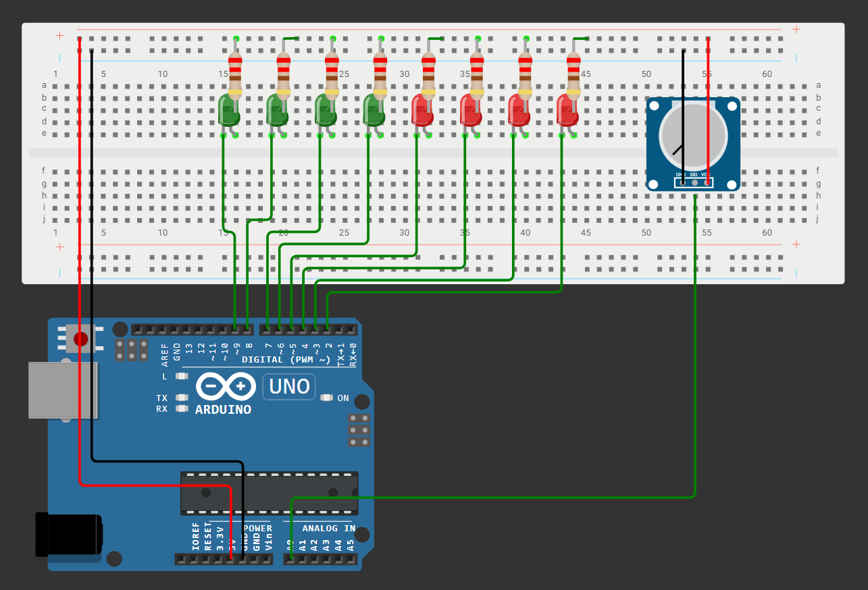The image size is (868, 590).
Task: Click the green LED wired to pin 7
Action: [326, 110]
